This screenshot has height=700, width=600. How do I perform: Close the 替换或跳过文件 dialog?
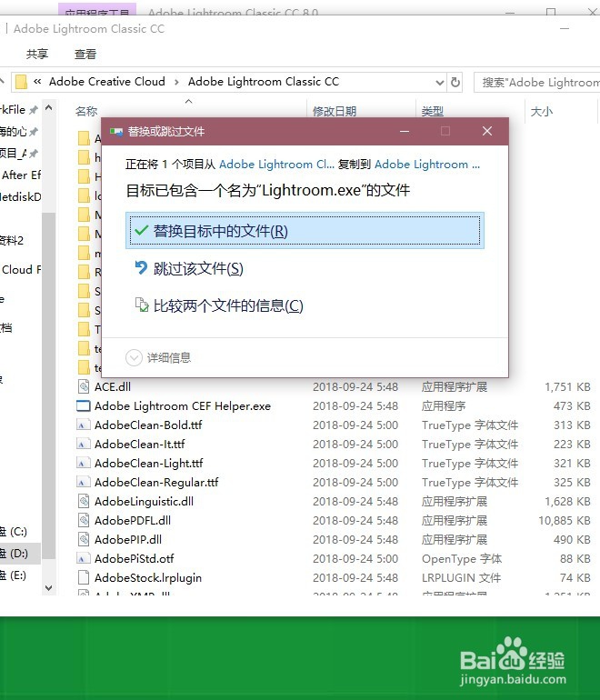pos(487,131)
